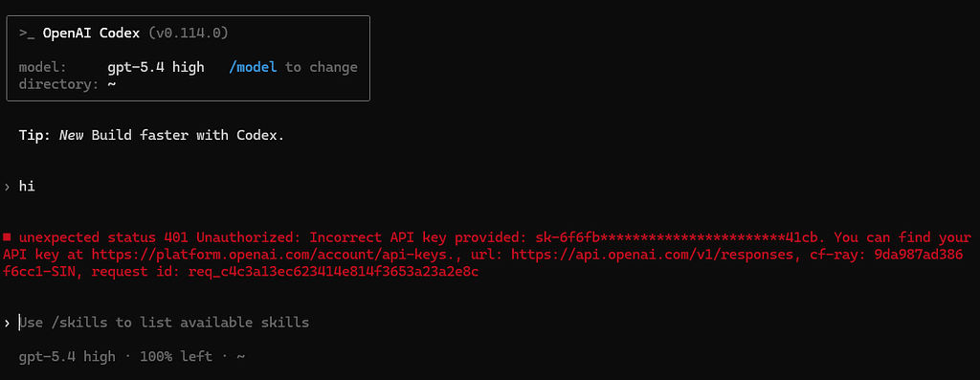This screenshot has width=980, height=380.
Task: Click the 'Tip:' label
Action: pyautogui.click(x=35, y=135)
